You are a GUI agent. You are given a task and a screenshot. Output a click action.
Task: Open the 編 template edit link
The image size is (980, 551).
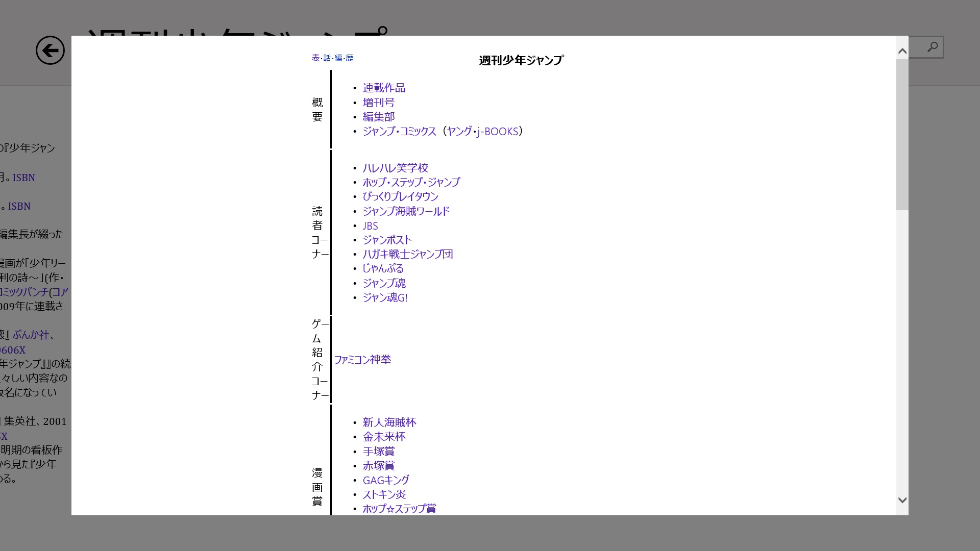[338, 58]
